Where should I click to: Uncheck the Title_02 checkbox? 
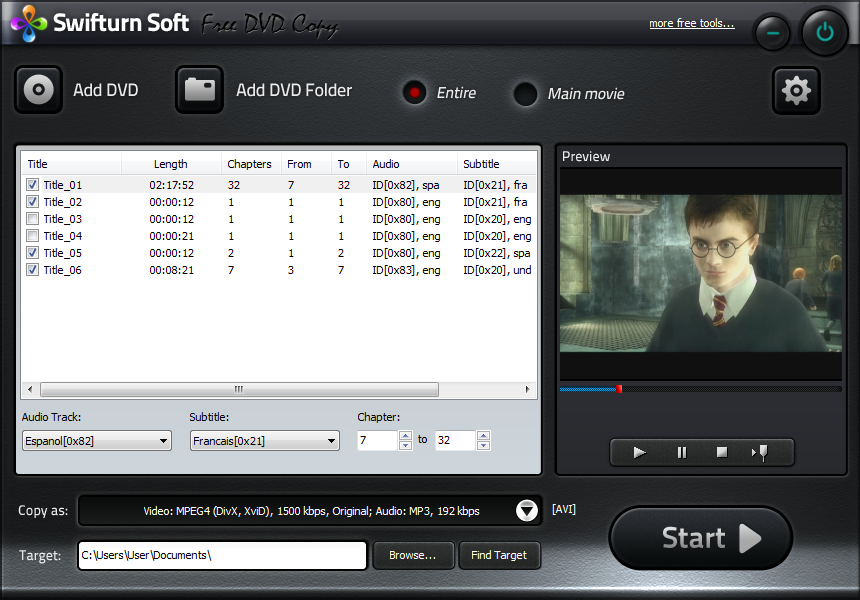[x=33, y=202]
